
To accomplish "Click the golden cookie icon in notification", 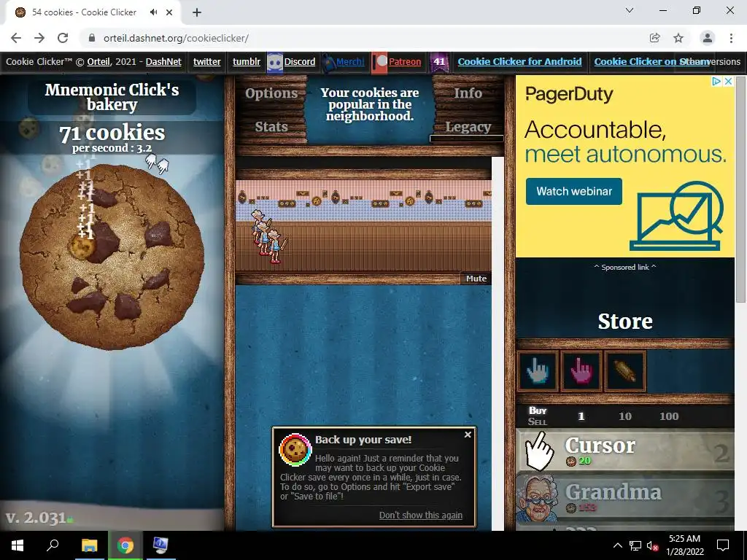I will point(295,449).
